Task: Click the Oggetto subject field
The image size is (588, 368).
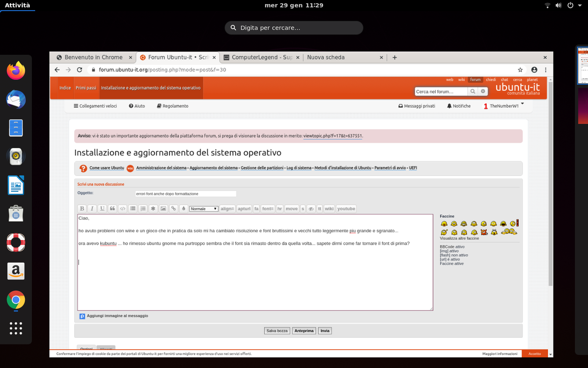Action: pos(186,194)
